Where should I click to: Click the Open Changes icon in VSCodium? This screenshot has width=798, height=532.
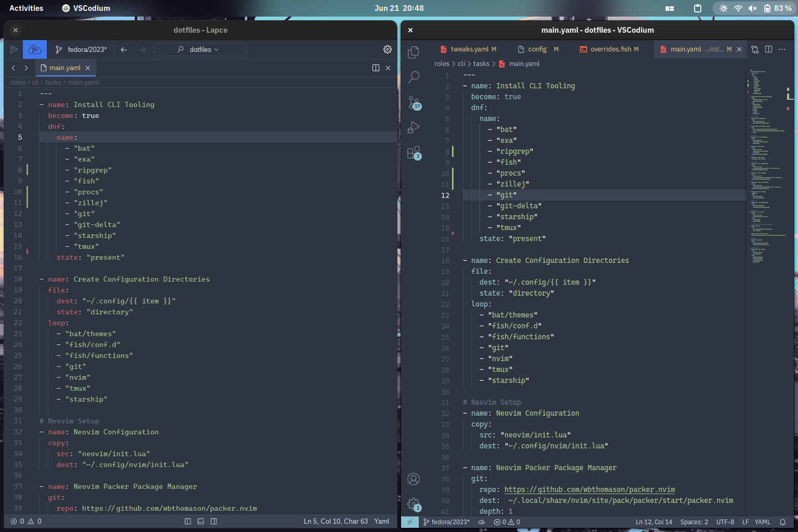tap(755, 49)
